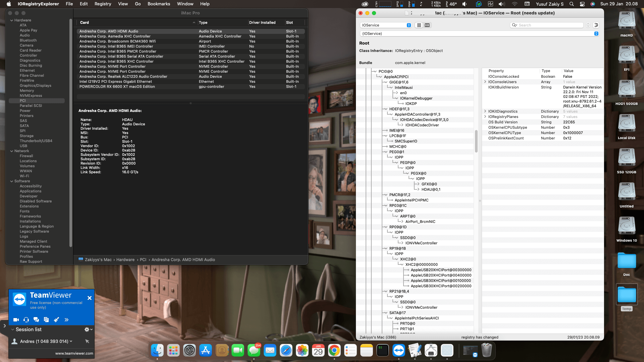
Task: Visit www.teamviewer.com link
Action: [74, 353]
